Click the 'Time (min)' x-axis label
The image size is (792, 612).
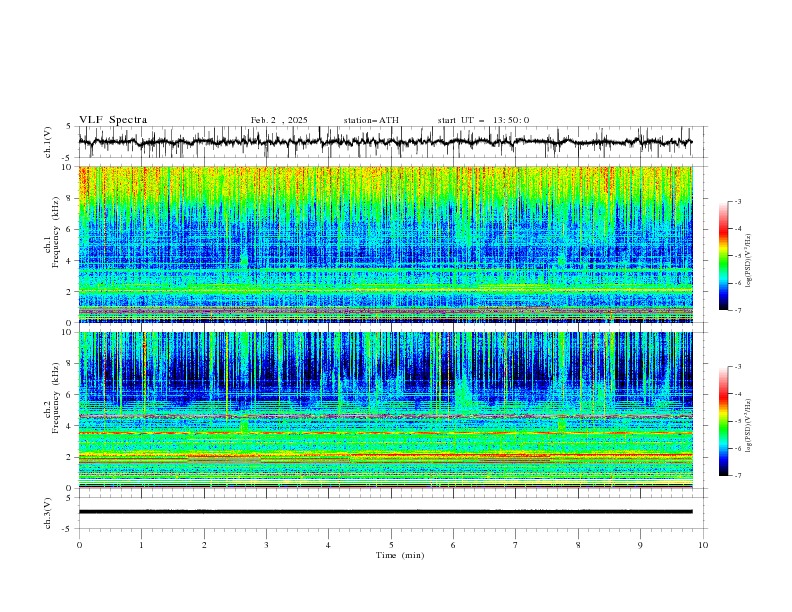(x=400, y=555)
